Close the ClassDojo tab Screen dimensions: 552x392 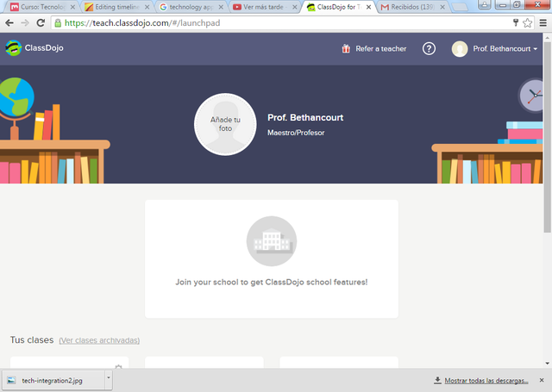point(368,7)
